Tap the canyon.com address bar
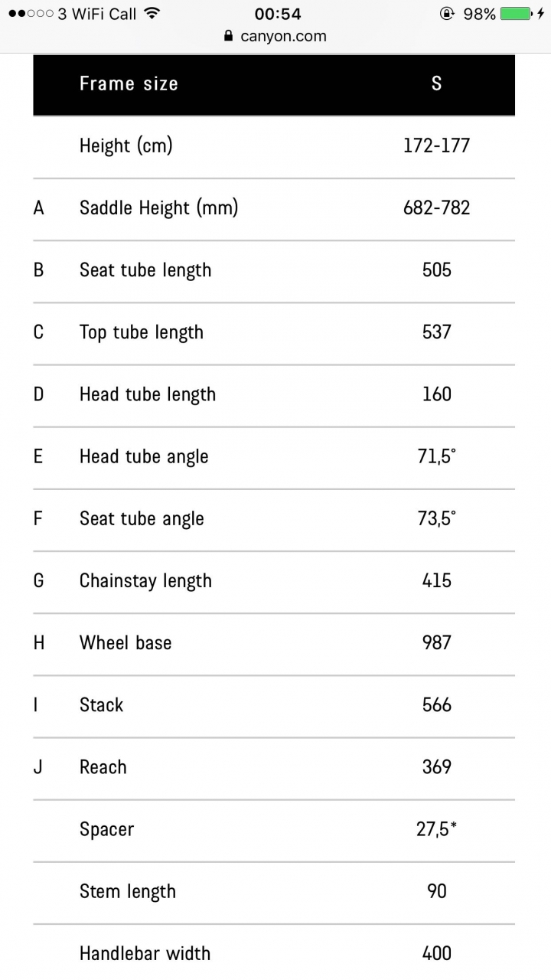The height and width of the screenshot is (980, 551). (x=282, y=36)
